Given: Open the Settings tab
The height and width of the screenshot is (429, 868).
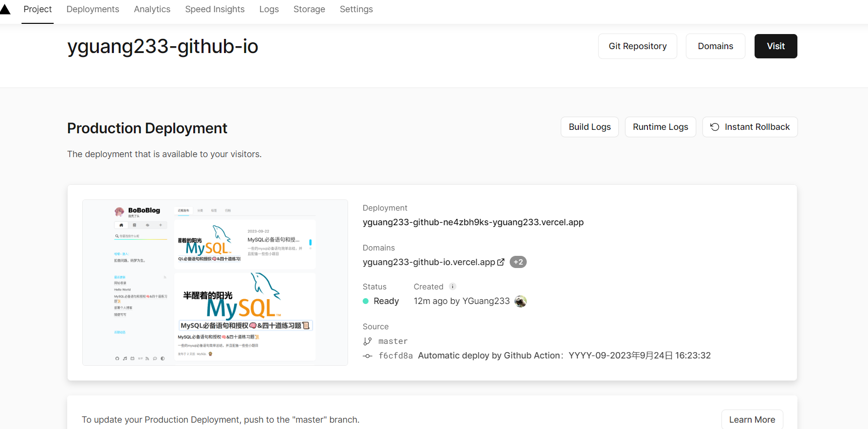Looking at the screenshot, I should 356,9.
